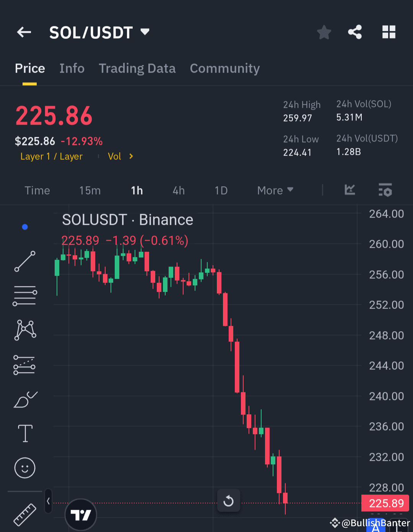Open the share icon
Image resolution: width=413 pixels, height=532 pixels.
[355, 32]
